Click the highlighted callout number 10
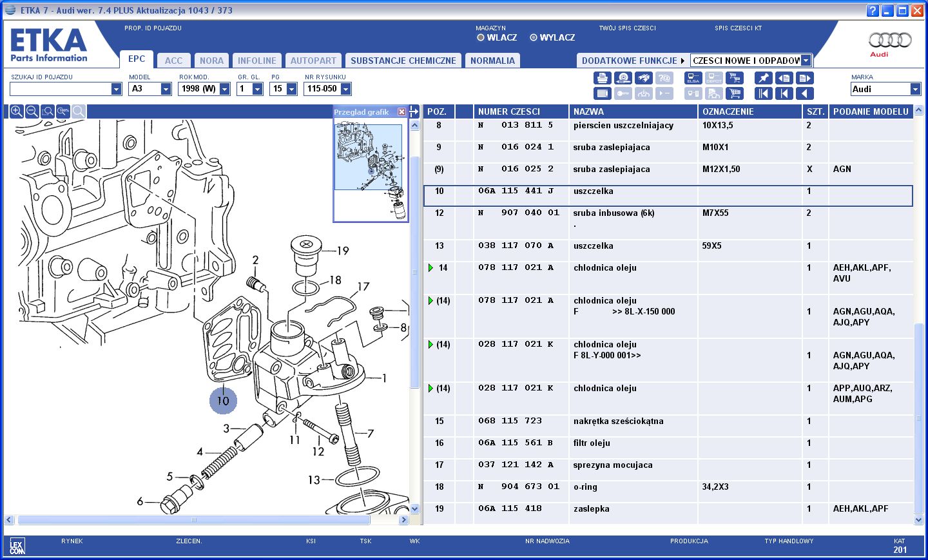Viewport: 928px width, 560px height. coord(223,400)
